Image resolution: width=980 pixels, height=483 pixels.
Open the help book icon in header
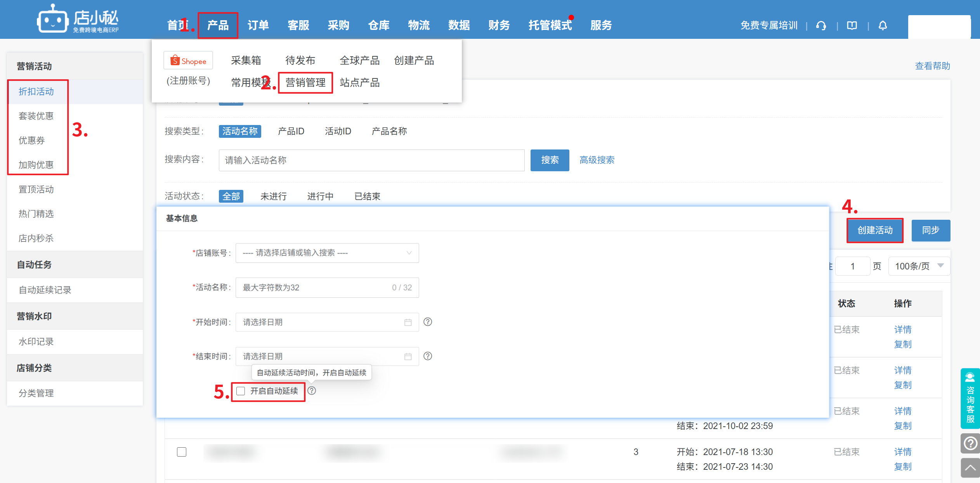(x=852, y=26)
